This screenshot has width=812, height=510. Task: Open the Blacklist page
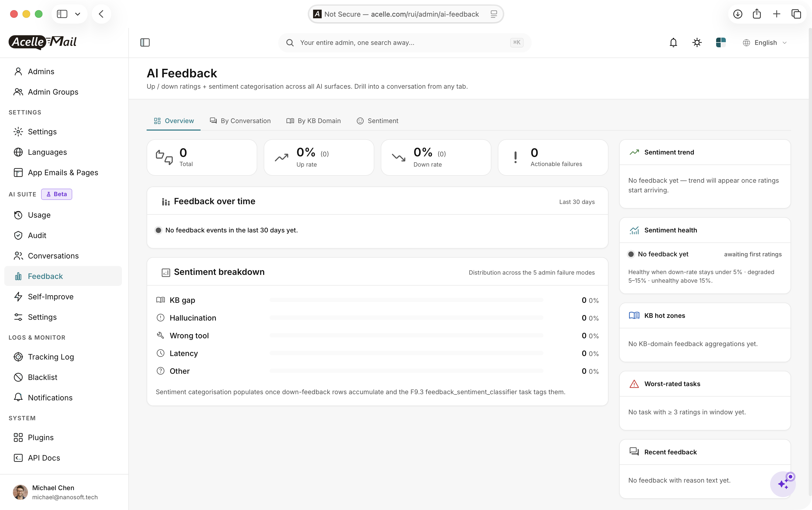point(63,377)
